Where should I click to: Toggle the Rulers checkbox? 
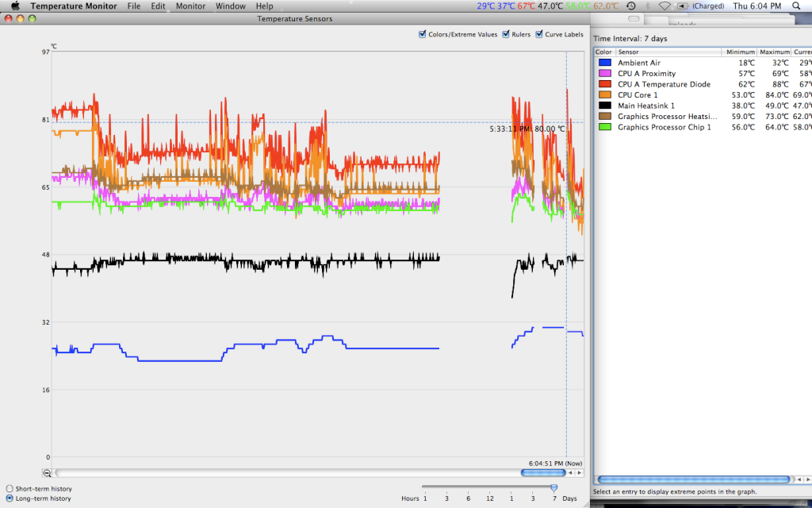click(505, 34)
